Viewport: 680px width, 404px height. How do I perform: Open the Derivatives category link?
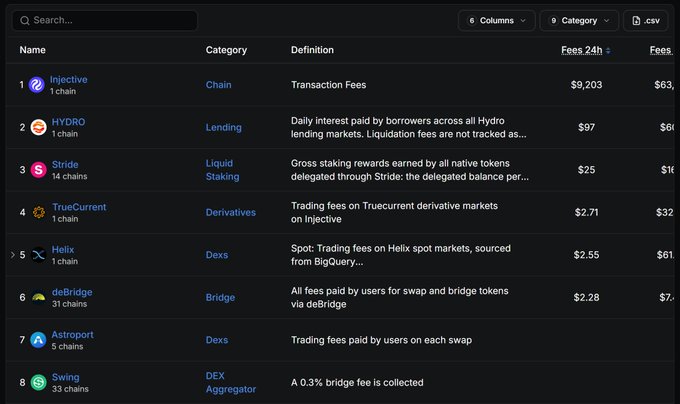231,212
